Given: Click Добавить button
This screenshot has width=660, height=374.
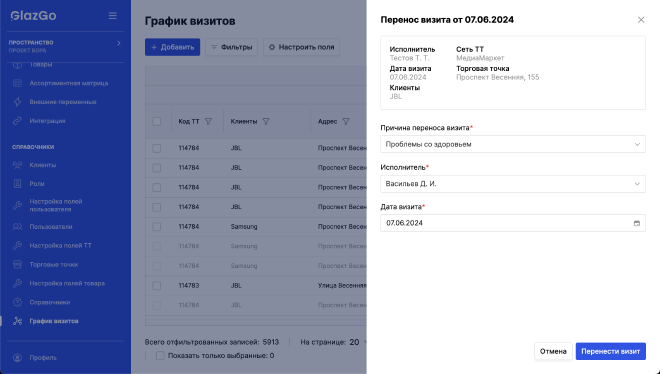Looking at the screenshot, I should [x=173, y=47].
